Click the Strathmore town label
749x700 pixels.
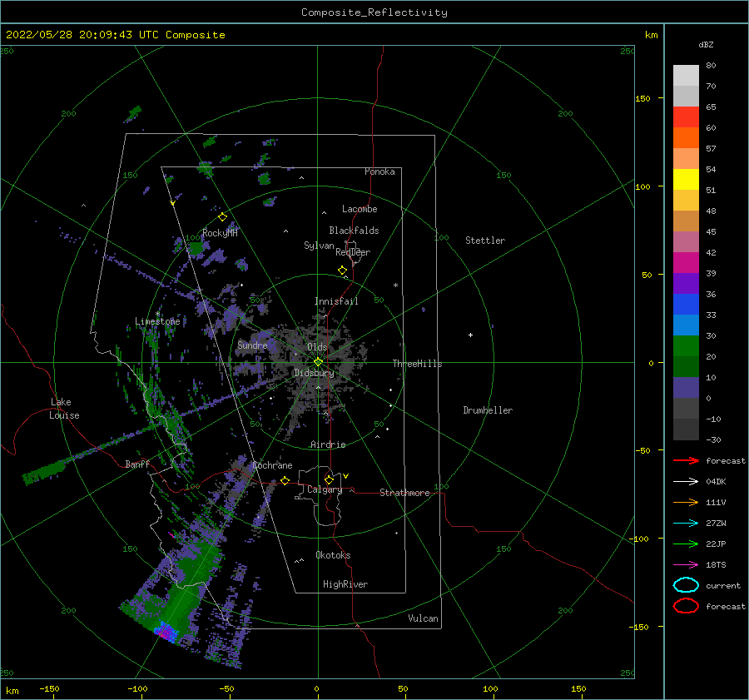[x=404, y=493]
